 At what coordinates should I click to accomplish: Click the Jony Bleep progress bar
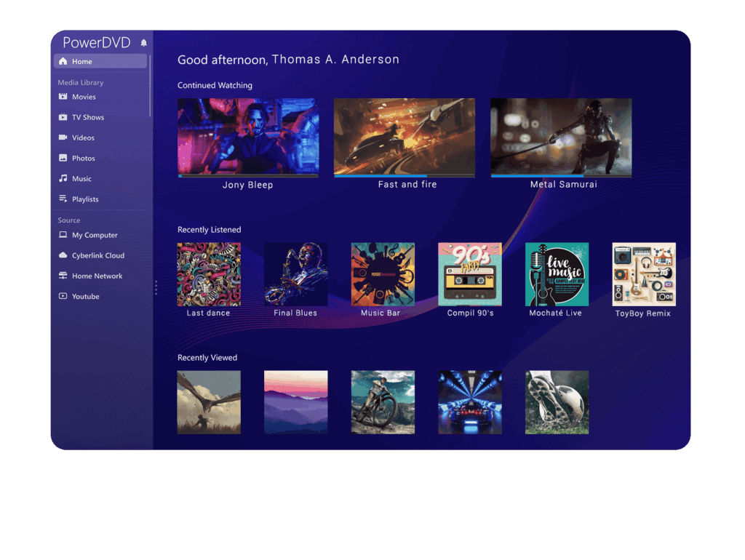248,176
